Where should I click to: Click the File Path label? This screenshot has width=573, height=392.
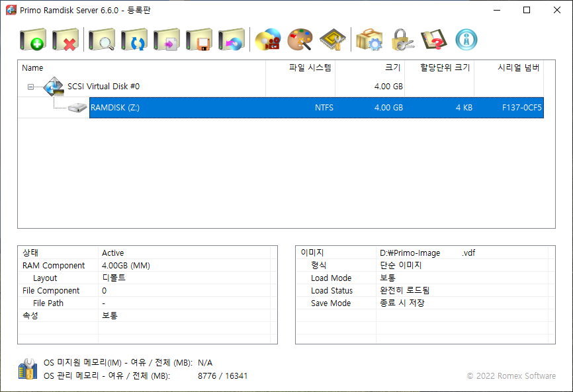coord(48,303)
